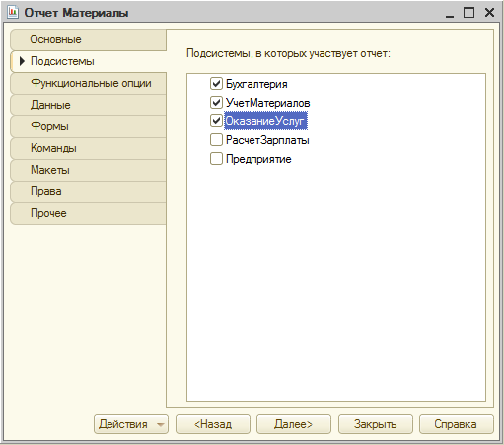This screenshot has height=445, width=504.
Task: Check the Предприятие subsystem checkbox
Action: point(216,159)
